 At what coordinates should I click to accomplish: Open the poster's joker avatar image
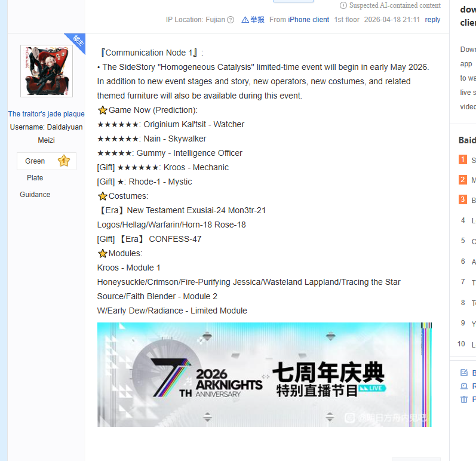pyautogui.click(x=47, y=71)
